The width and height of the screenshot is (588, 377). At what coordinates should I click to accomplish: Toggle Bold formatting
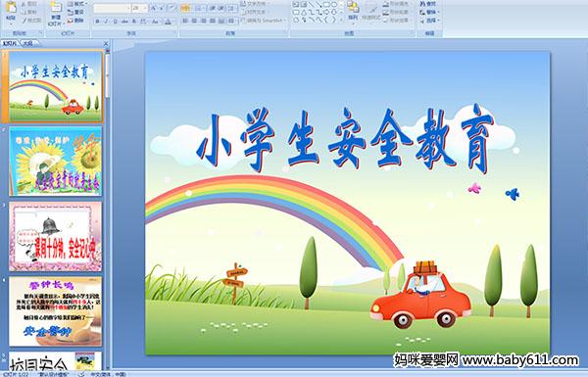[97, 22]
